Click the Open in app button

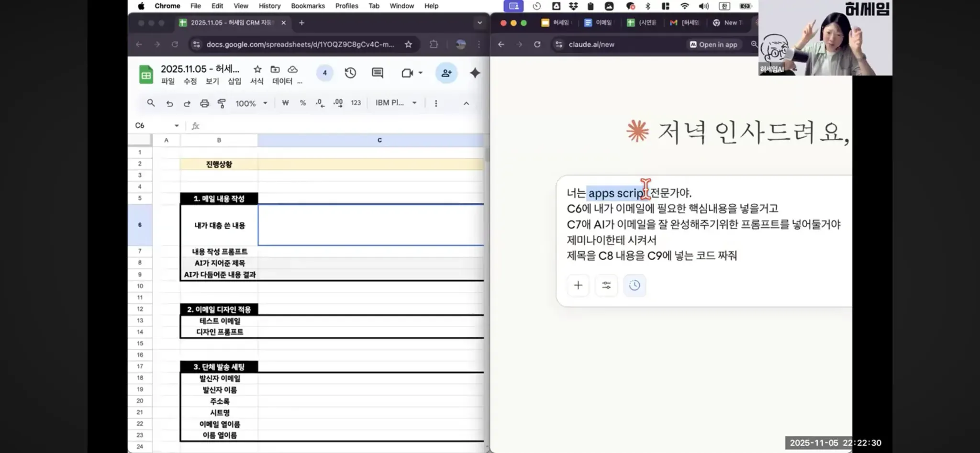pyautogui.click(x=713, y=44)
